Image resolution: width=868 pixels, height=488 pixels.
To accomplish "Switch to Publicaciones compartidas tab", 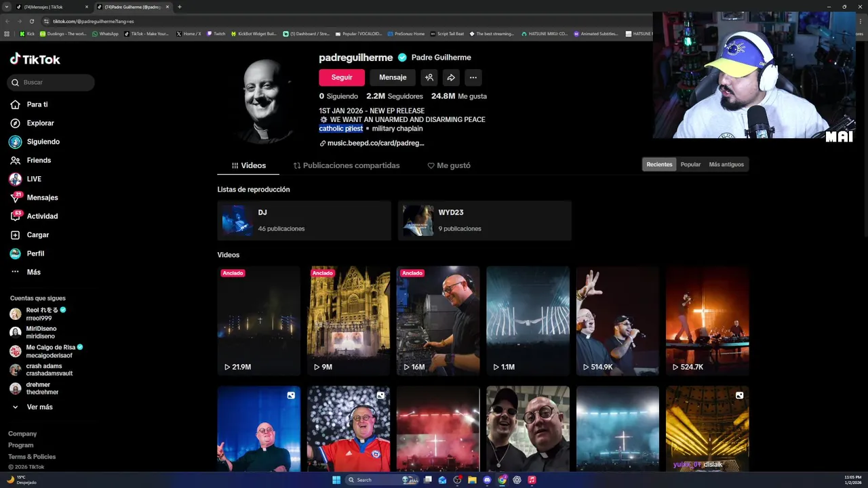I will tap(347, 165).
